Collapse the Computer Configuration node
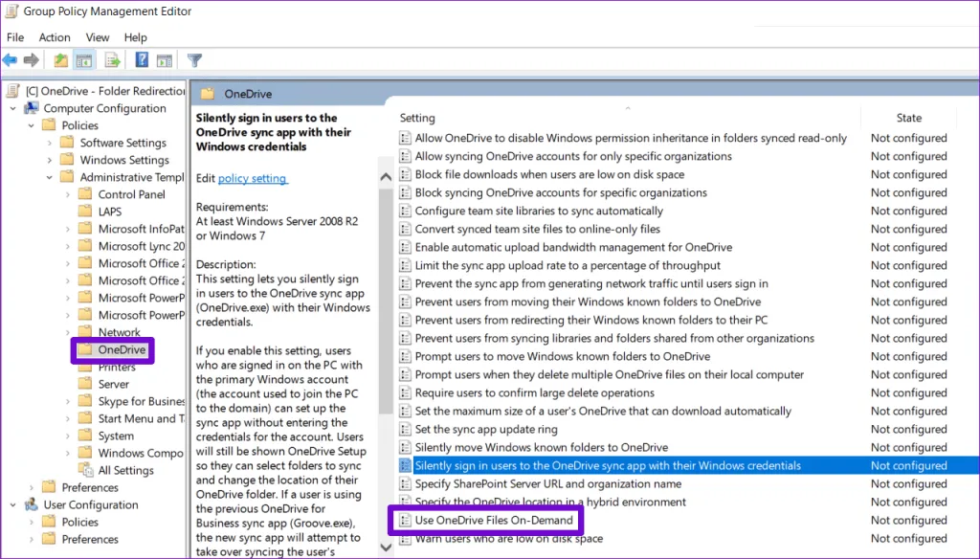The width and height of the screenshot is (980, 559). pyautogui.click(x=12, y=108)
